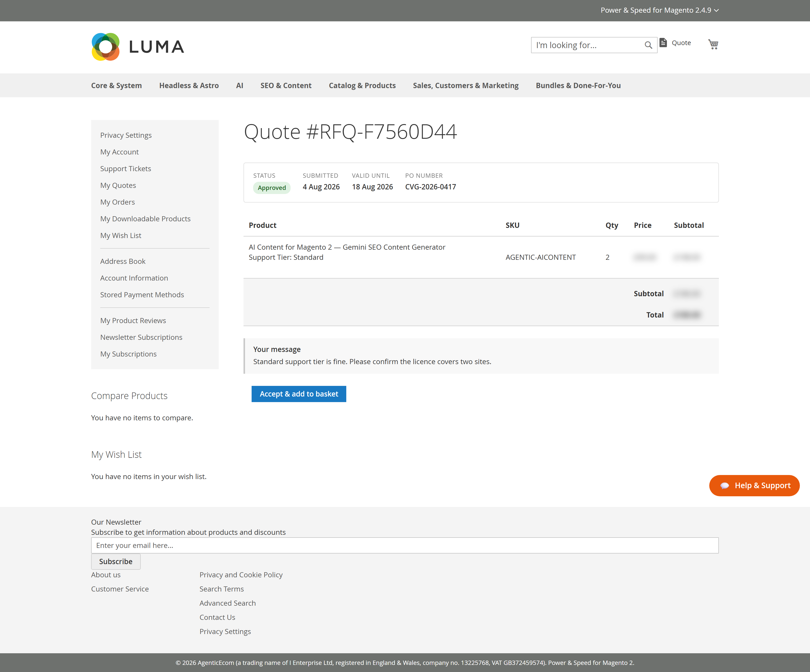This screenshot has height=672, width=810.
Task: Click the Quote #RFQ-F7560D44 heading
Action: (x=351, y=132)
